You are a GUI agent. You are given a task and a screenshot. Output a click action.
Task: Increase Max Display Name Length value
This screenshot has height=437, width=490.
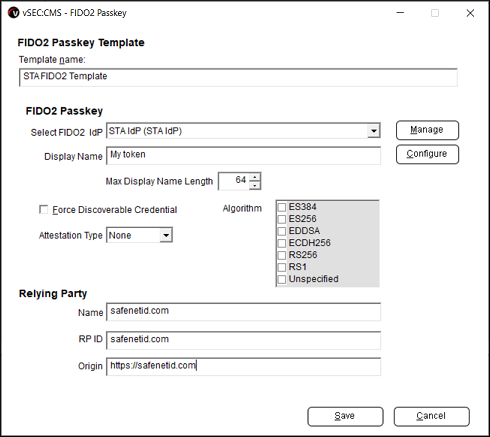[x=255, y=177]
